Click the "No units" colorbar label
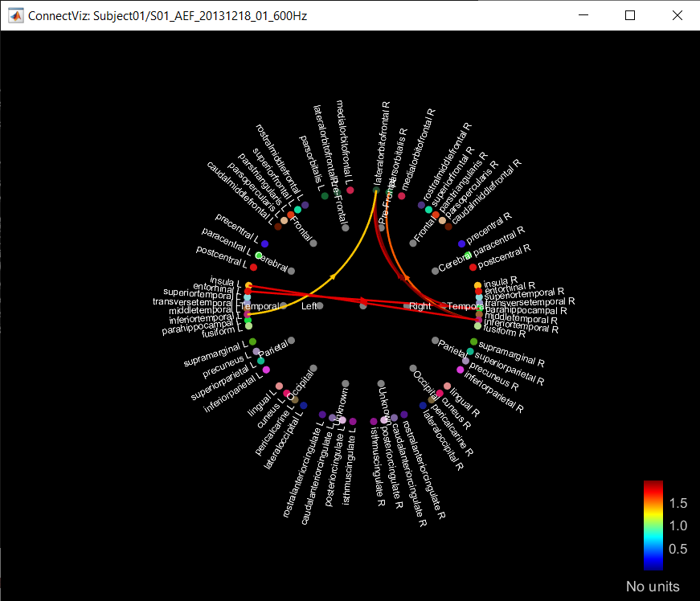The height and width of the screenshot is (601, 700). (653, 587)
